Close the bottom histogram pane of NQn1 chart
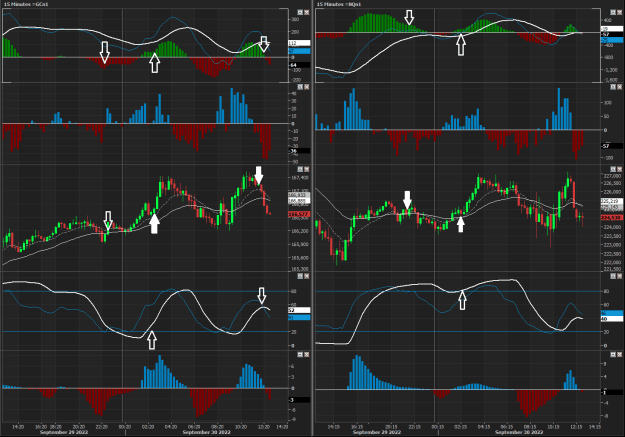Image resolution: width=625 pixels, height=437 pixels. 619,354
